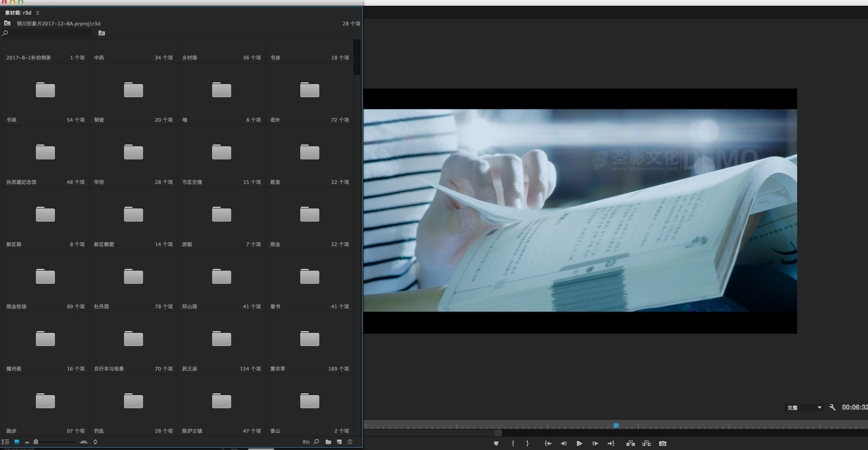Click the 钓鱼 folder label

pyautogui.click(x=99, y=431)
